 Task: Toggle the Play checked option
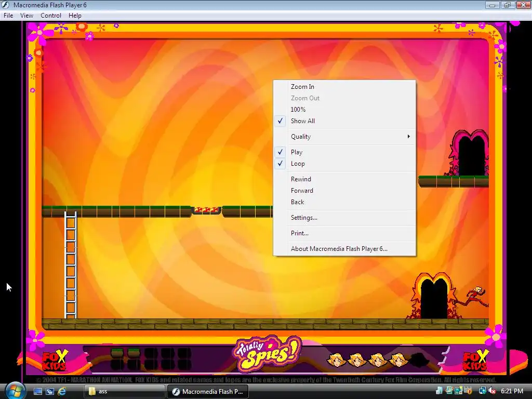pos(344,152)
